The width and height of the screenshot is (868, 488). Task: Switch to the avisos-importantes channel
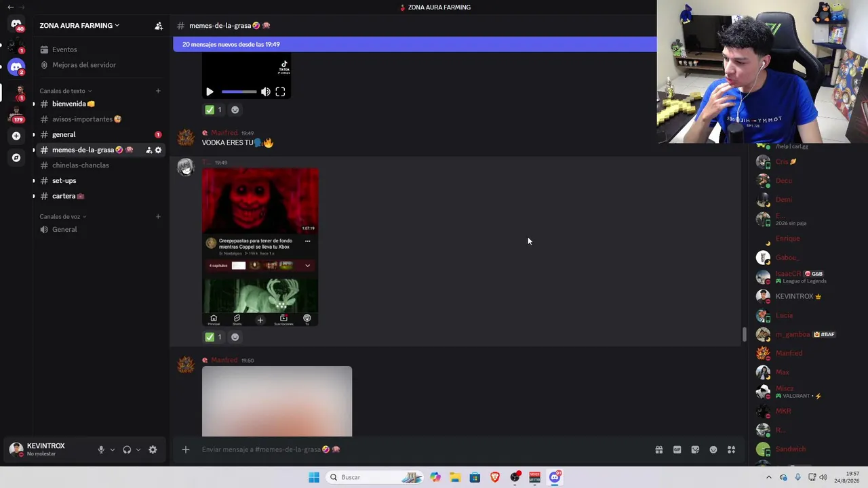pyautogui.click(x=100, y=119)
